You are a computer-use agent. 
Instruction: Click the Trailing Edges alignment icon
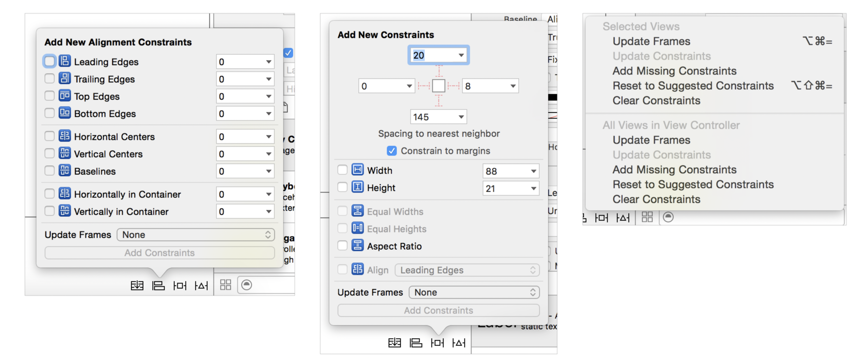(65, 78)
